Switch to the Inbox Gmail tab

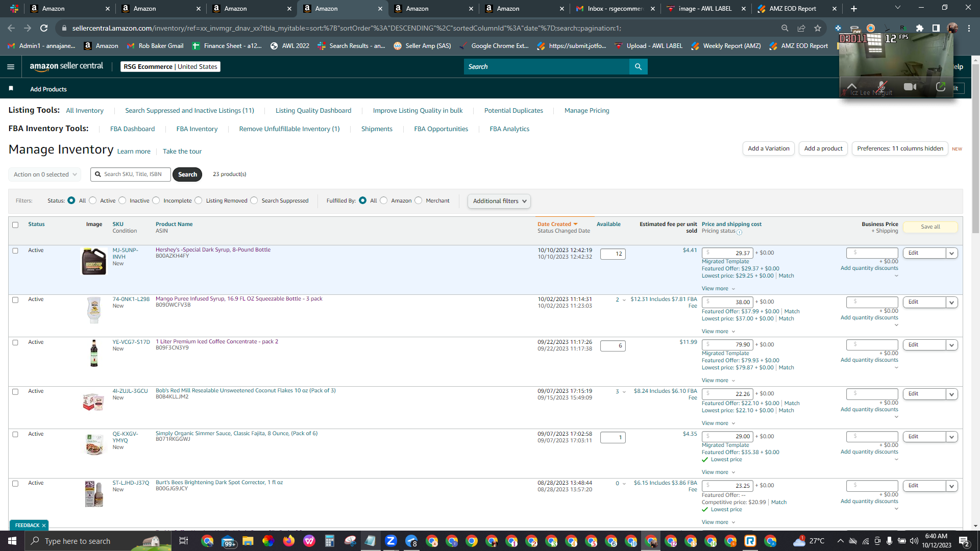click(x=615, y=9)
